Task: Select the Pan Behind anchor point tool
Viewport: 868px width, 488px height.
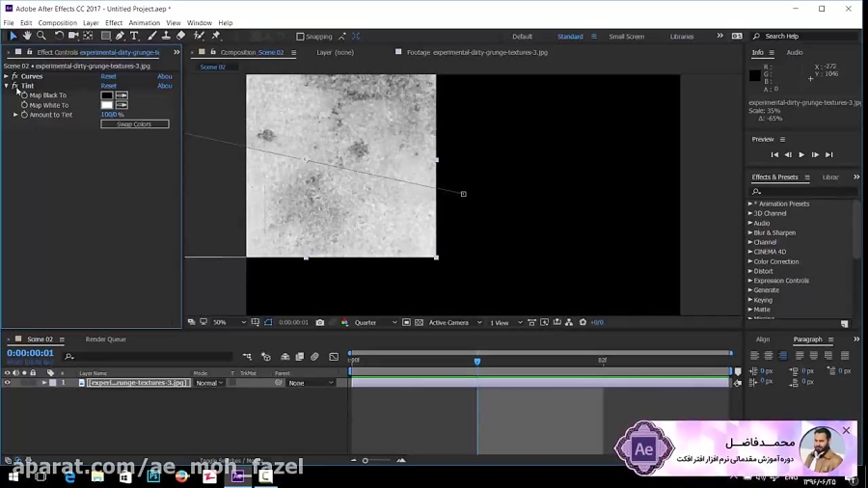Action: tap(88, 36)
